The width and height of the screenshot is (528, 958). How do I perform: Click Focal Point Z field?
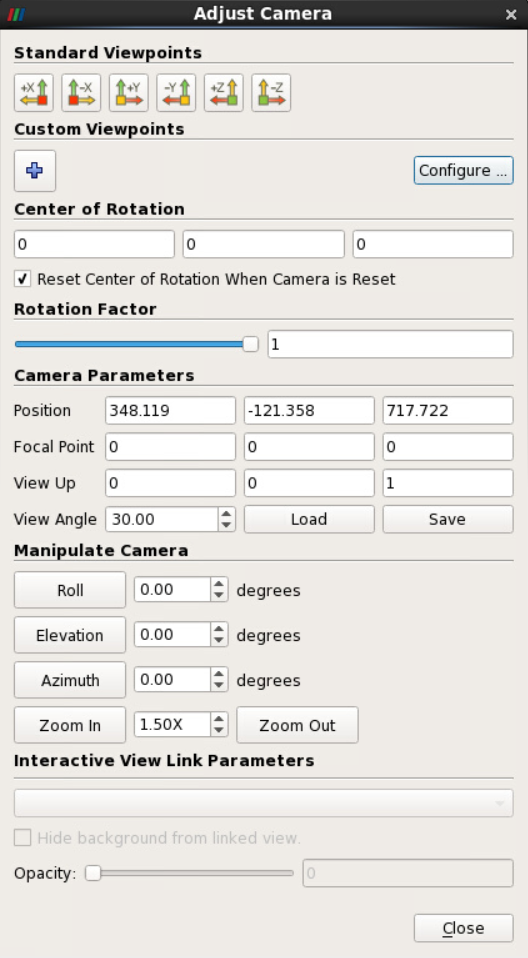pos(448,447)
